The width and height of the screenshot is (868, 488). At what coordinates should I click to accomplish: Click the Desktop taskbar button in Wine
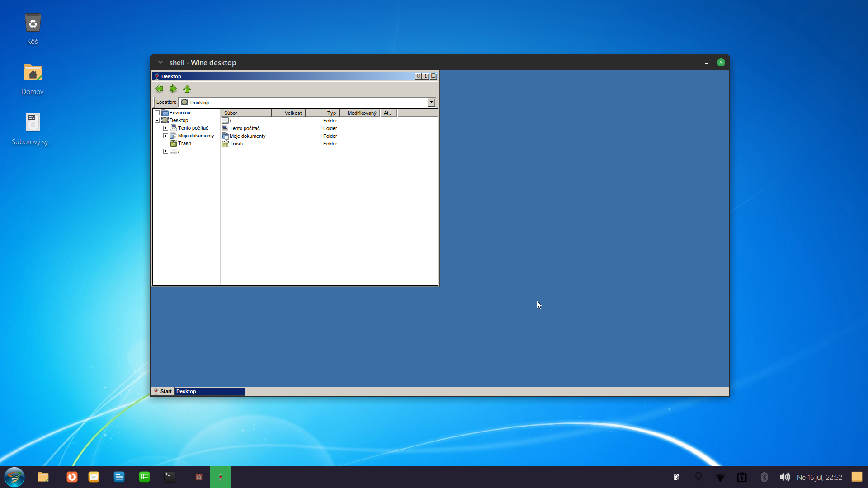(x=210, y=391)
